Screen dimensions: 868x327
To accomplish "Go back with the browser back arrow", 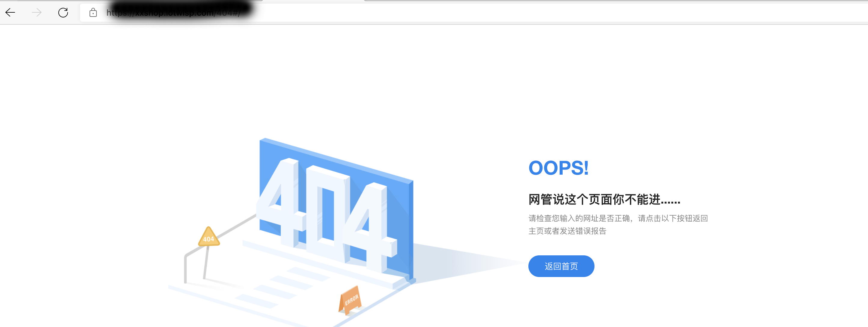I will pos(11,12).
